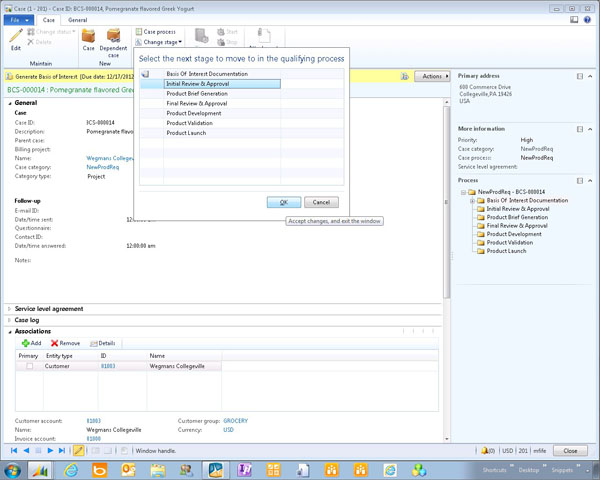Open the NewProdReq case category link

coord(103,167)
